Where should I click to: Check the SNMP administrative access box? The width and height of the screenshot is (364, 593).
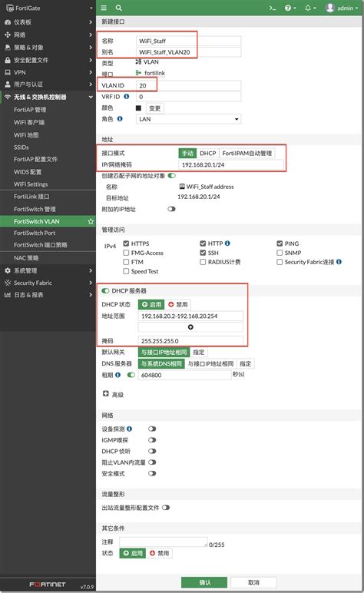pyautogui.click(x=280, y=253)
